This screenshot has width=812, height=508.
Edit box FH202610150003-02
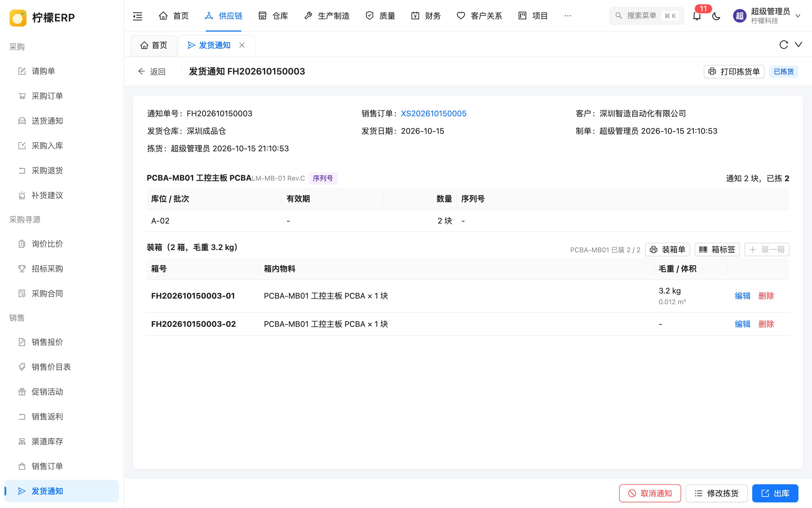point(742,324)
